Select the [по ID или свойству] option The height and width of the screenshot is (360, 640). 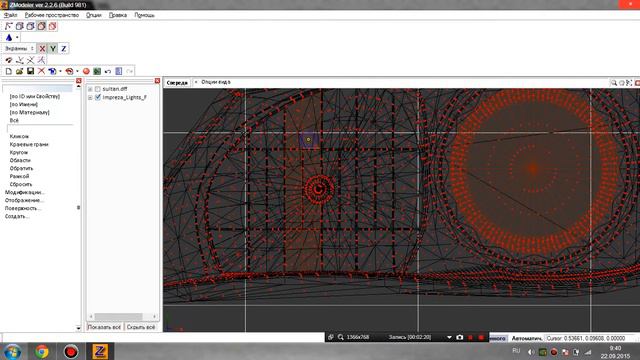[35, 96]
